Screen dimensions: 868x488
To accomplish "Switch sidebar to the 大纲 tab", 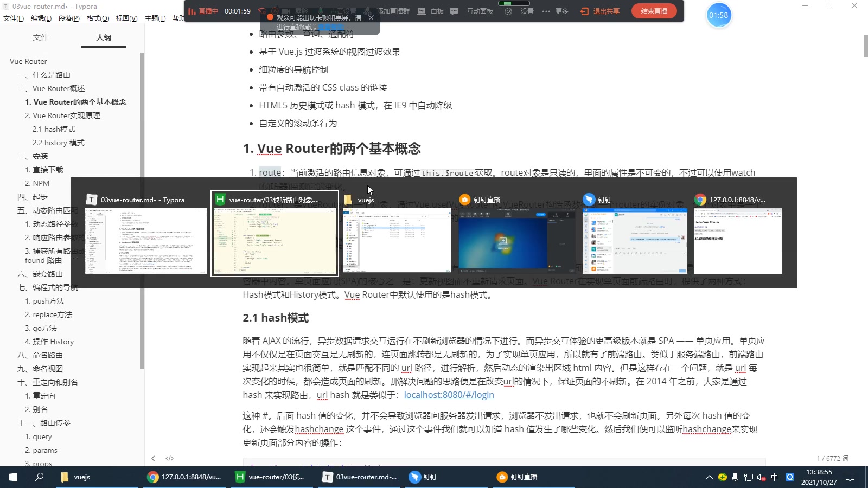I will click(104, 37).
